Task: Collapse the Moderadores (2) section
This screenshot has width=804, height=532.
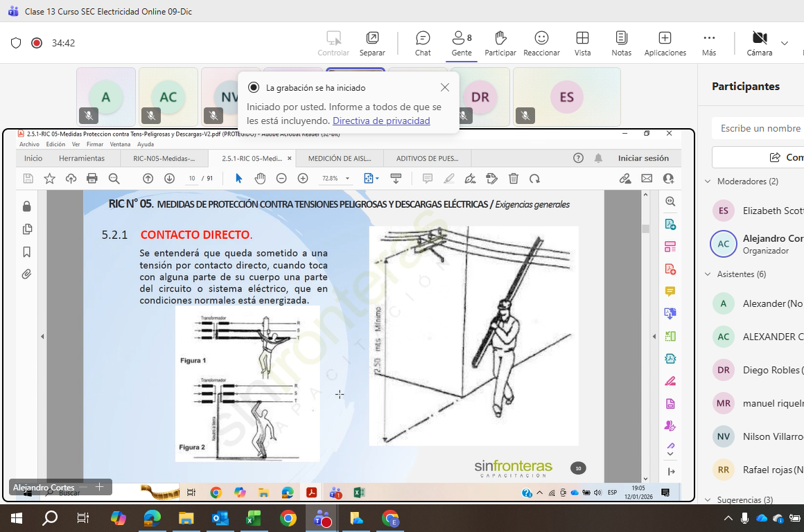Action: coord(708,181)
